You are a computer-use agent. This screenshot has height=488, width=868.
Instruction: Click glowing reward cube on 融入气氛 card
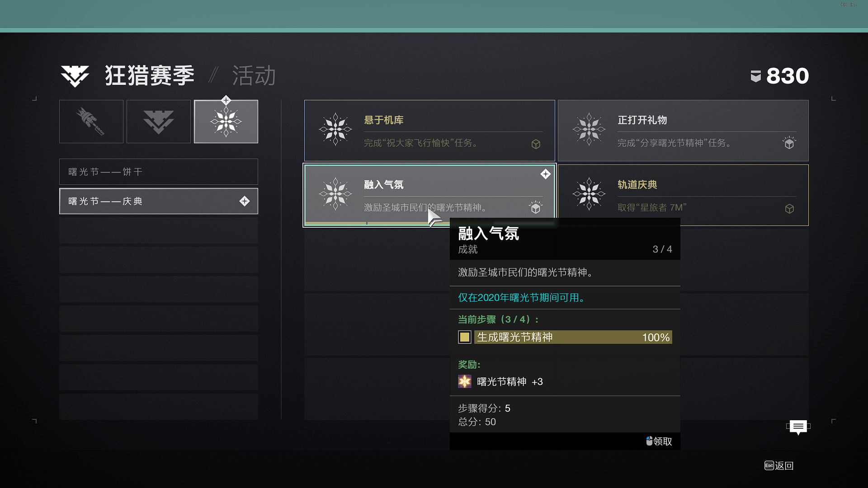coord(536,207)
